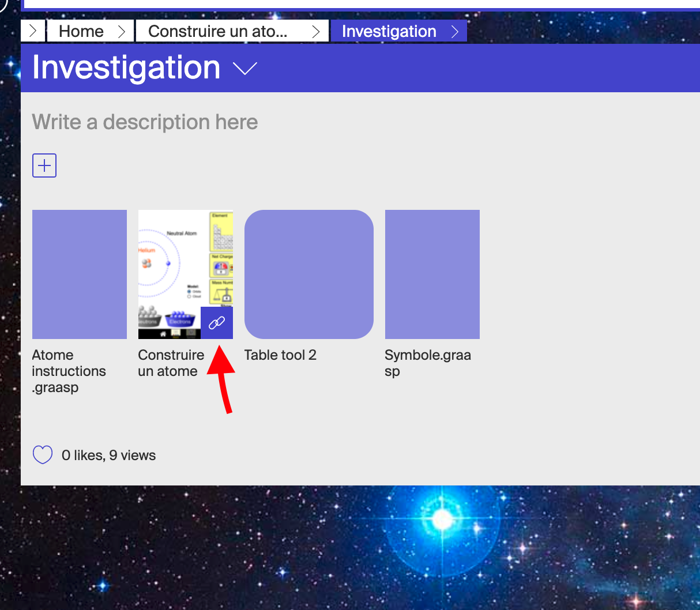
Task: Click the plus icon to add a new item
Action: point(44,165)
